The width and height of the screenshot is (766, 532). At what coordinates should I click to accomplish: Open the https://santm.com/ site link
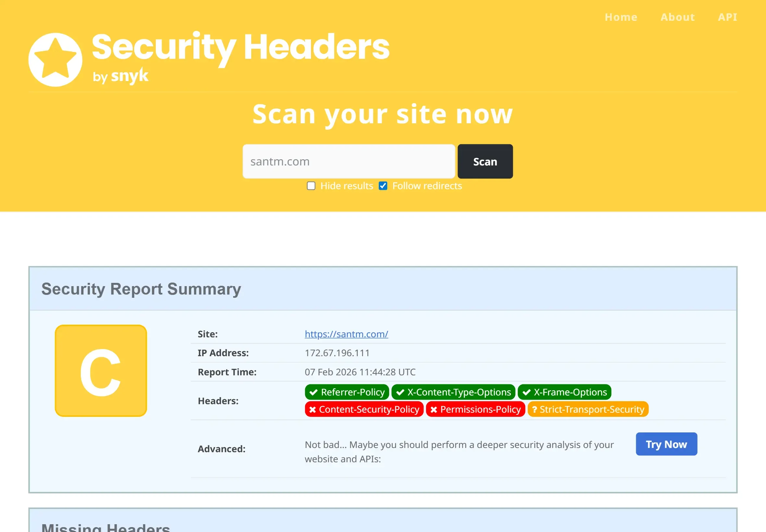346,334
